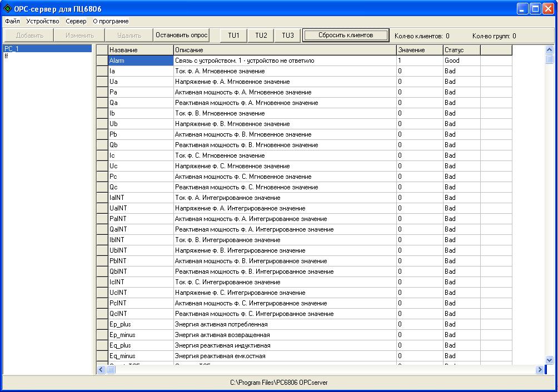Click the Остановить опрос button

click(x=182, y=34)
